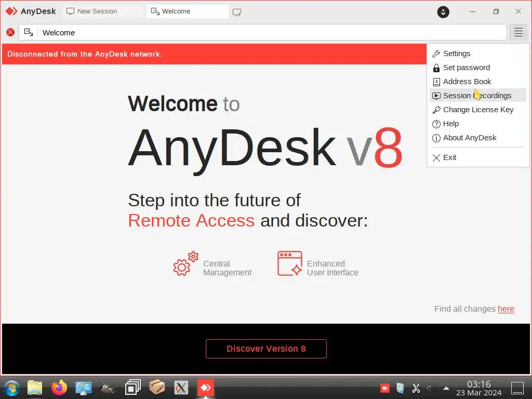
Task: Launch Firefox from the taskbar
Action: (x=59, y=388)
